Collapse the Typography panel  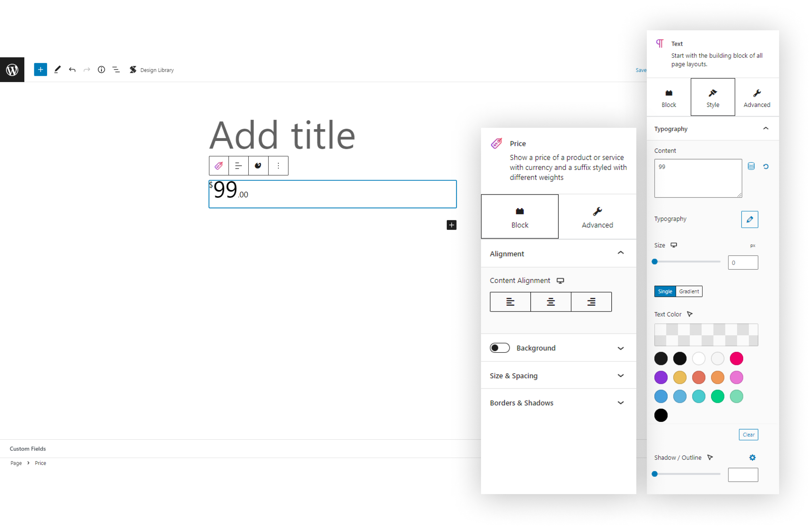point(765,129)
